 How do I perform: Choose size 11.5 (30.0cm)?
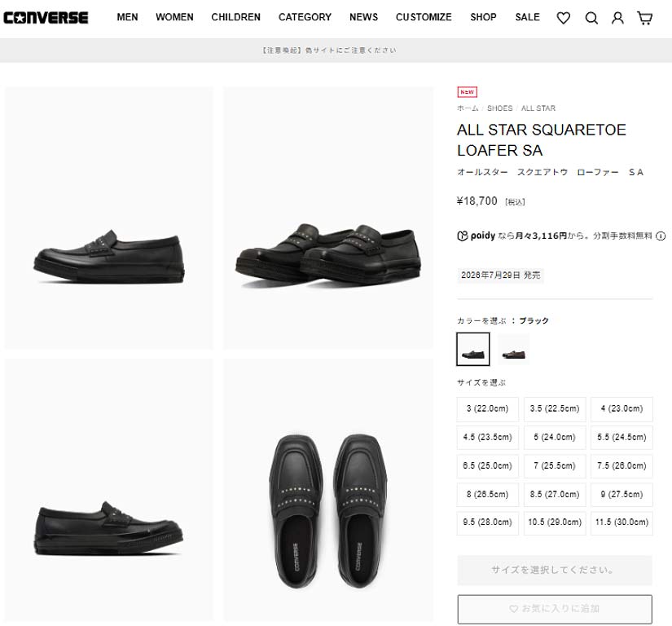click(x=621, y=522)
